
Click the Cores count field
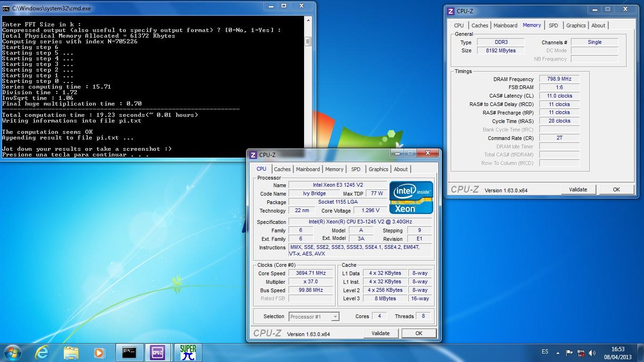pyautogui.click(x=379, y=316)
